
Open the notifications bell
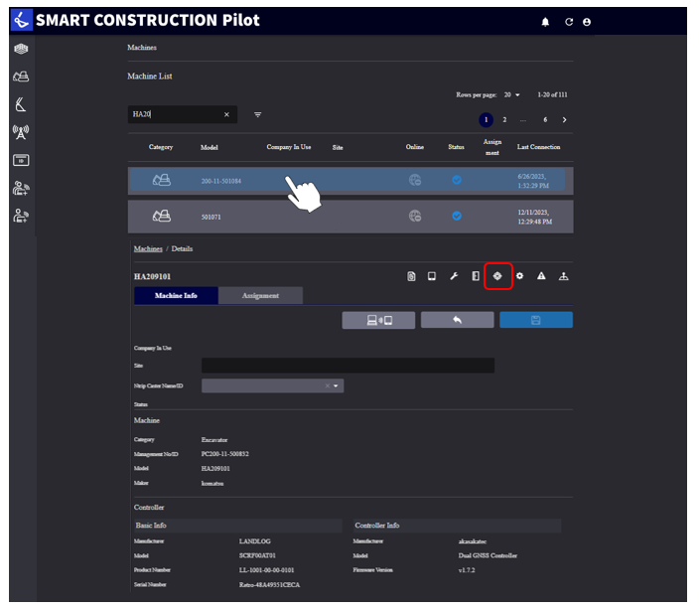[545, 22]
